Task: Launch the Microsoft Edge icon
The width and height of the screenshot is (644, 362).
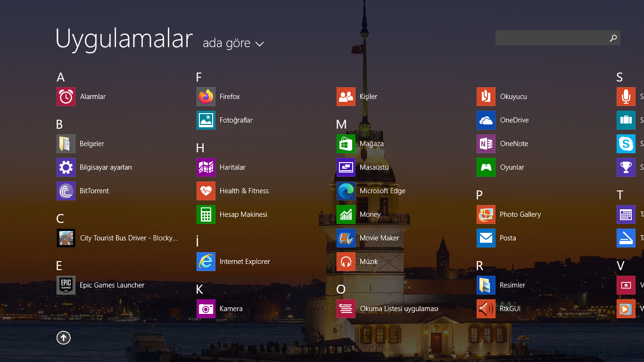Action: pos(346,191)
